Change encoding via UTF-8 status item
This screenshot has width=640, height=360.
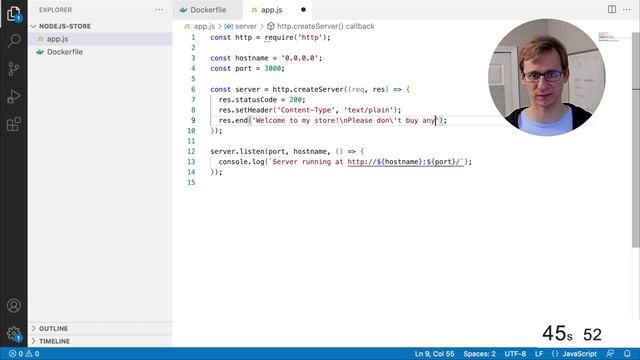515,354
